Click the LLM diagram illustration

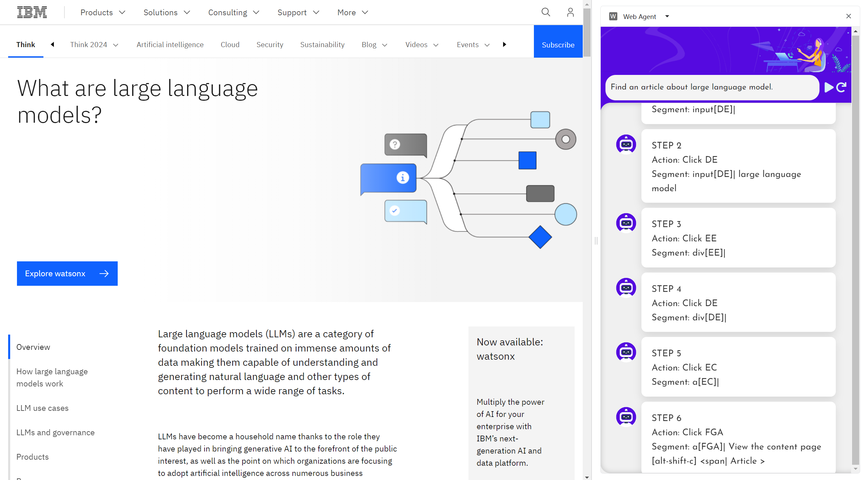point(468,180)
